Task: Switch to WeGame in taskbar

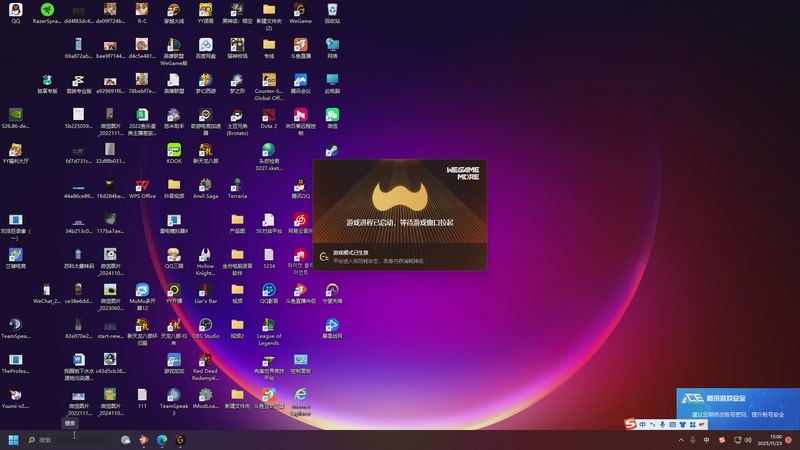Action: pyautogui.click(x=180, y=440)
